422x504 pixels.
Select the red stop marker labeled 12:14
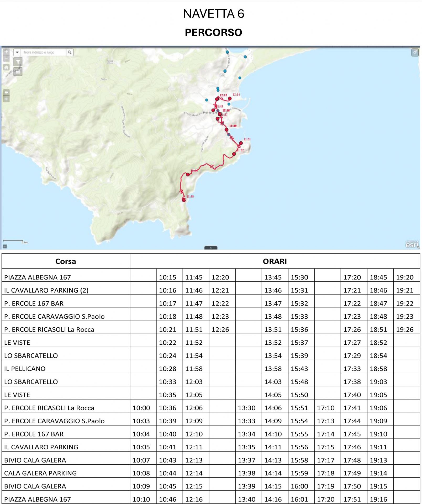tap(230, 99)
